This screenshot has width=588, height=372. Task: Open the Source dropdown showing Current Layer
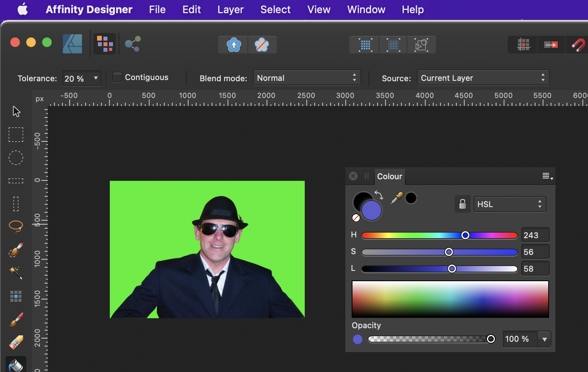point(483,78)
